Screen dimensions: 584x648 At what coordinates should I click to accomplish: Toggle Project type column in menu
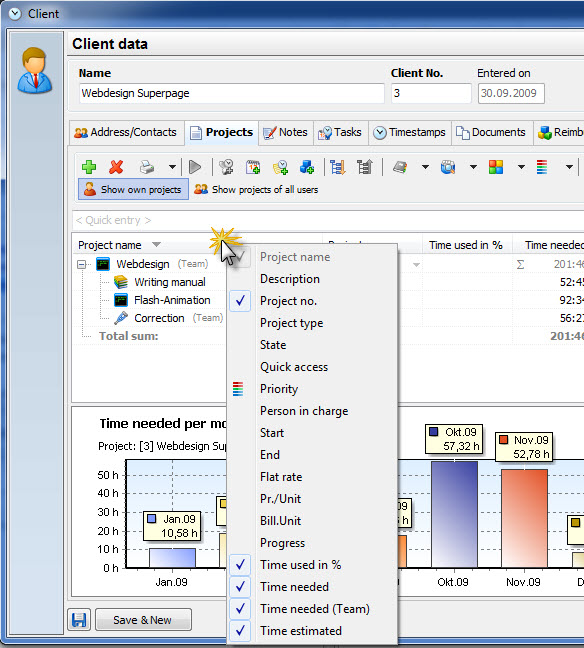[313, 323]
